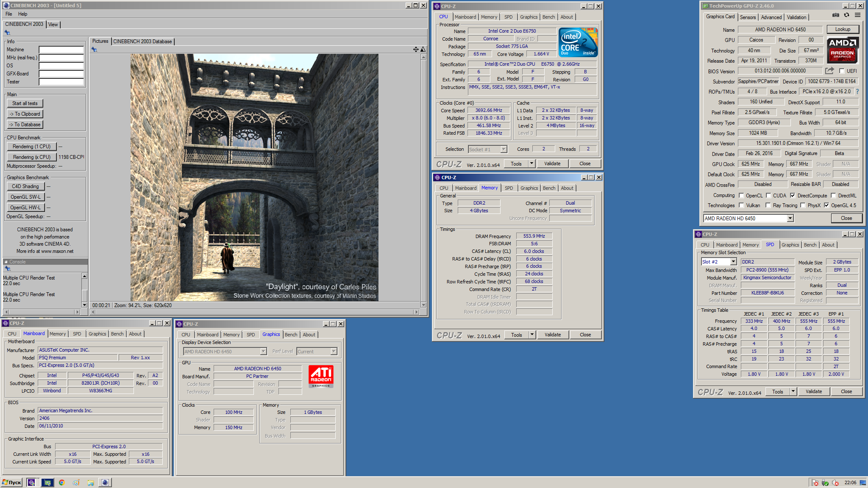
Task: Click the Console scrollbar down arrow
Action: click(x=84, y=305)
